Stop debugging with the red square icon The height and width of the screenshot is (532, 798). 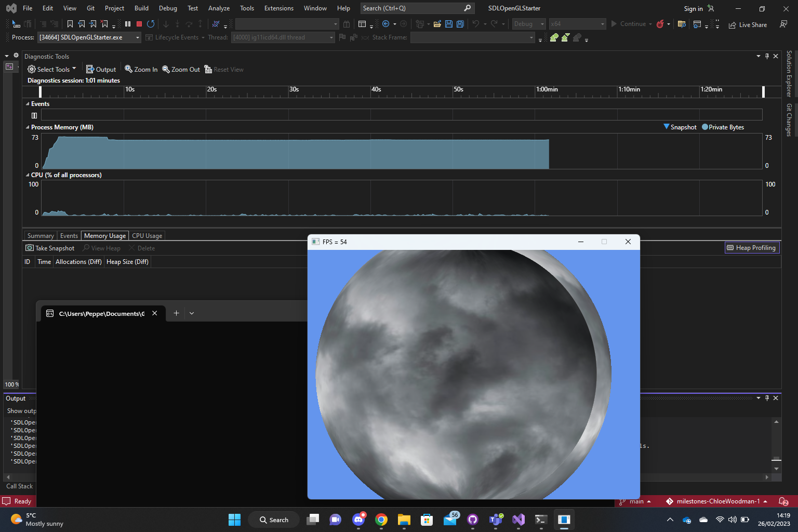(x=138, y=24)
